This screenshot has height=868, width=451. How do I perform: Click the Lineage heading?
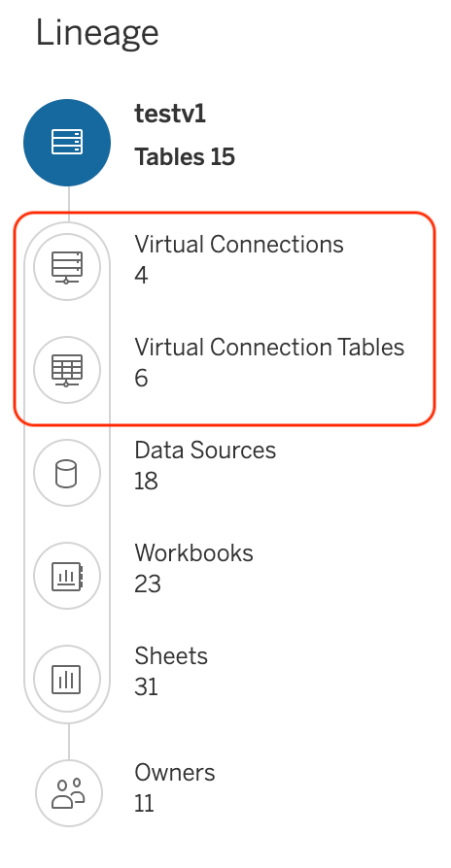97,33
